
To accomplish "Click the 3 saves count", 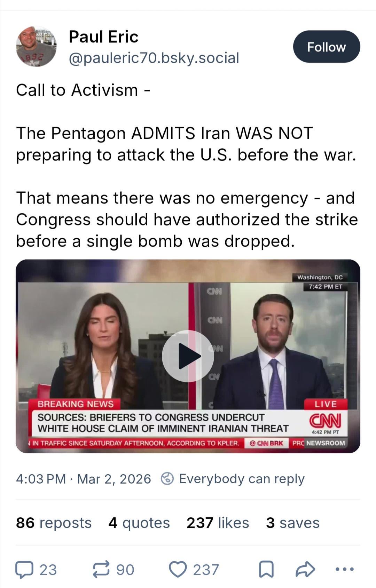I will 293,523.
